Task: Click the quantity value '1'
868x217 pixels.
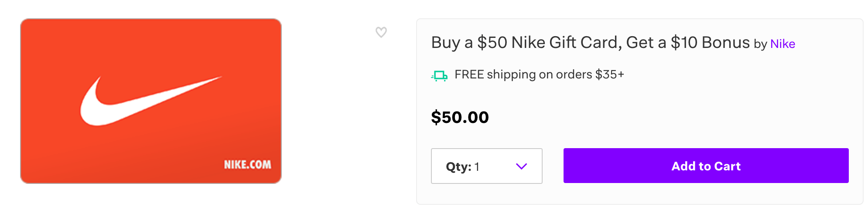Action: point(477,166)
